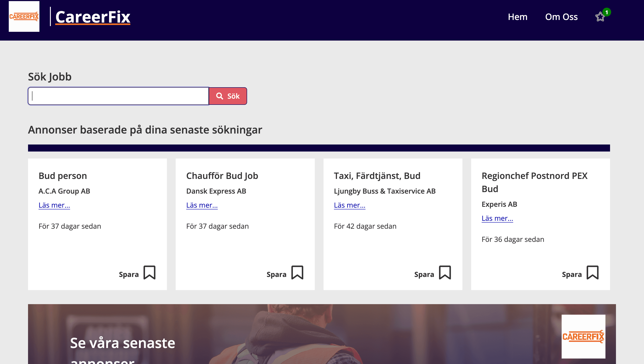Click the 'För 42 dagar sedan' date

click(x=365, y=226)
